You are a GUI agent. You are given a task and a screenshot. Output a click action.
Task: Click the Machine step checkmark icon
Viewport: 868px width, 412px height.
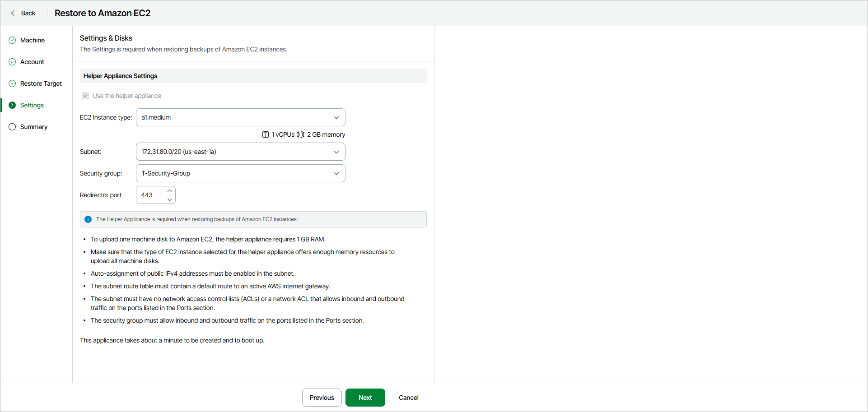pyautogui.click(x=12, y=40)
